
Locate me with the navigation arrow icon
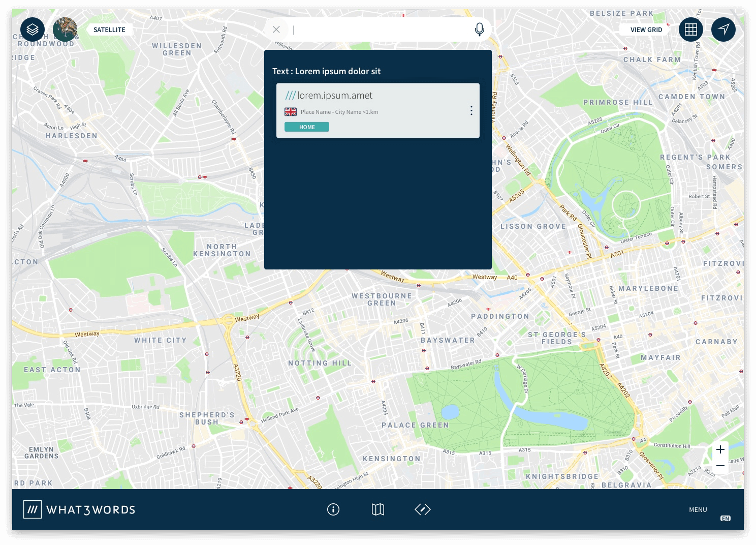[723, 29]
